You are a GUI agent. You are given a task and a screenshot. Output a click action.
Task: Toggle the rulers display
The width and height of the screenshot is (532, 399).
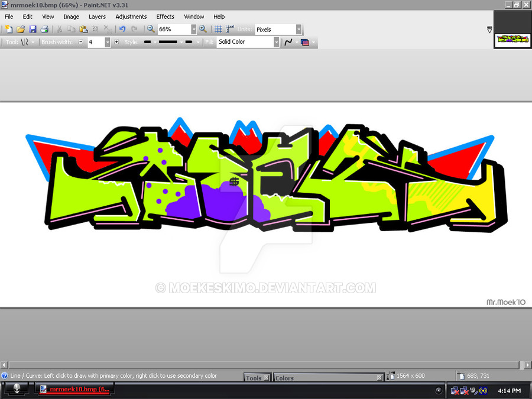(230, 29)
